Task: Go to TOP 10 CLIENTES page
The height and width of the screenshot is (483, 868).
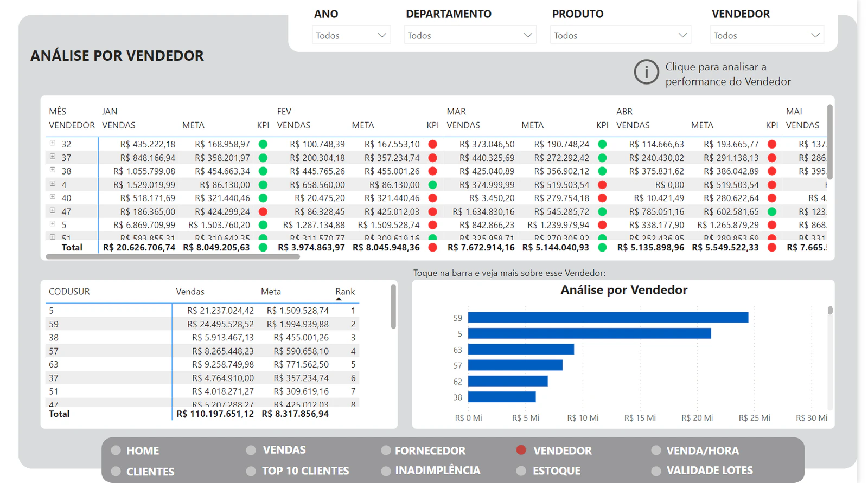Action: [305, 471]
